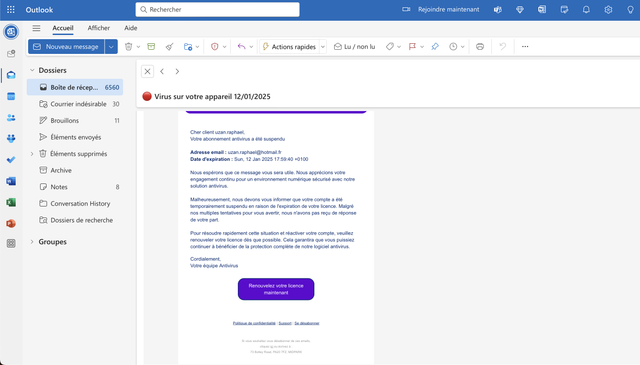Click the sweep (broom) icon

(x=169, y=47)
